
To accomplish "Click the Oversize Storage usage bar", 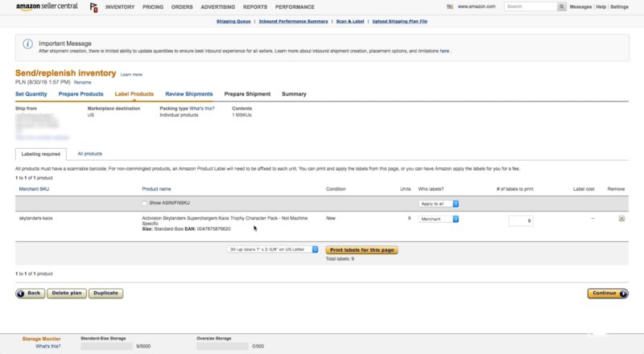I will pos(223,347).
